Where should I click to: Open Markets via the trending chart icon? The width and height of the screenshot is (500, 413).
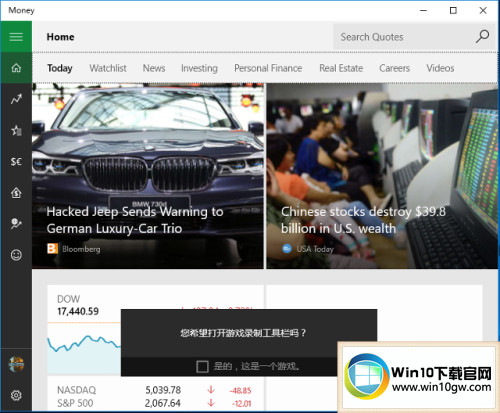click(16, 99)
